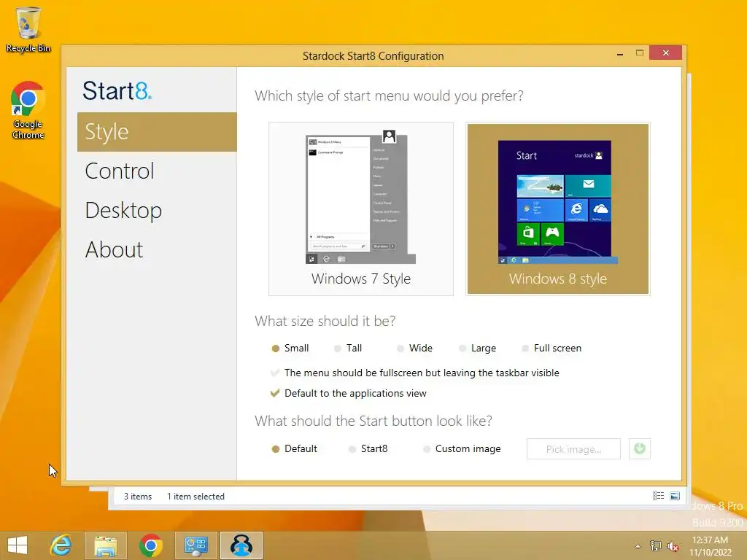
Task: Switch Explorer window to large icons view
Action: pyautogui.click(x=675, y=496)
